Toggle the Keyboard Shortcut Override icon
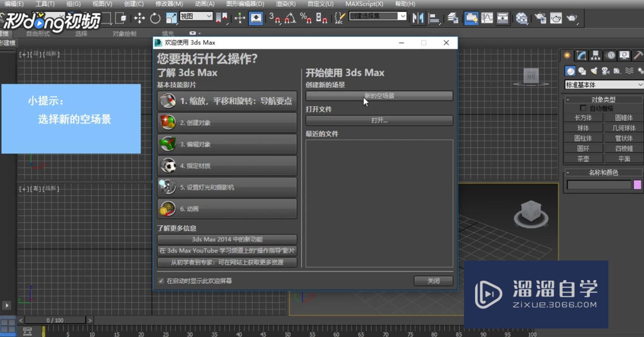 tap(256, 18)
